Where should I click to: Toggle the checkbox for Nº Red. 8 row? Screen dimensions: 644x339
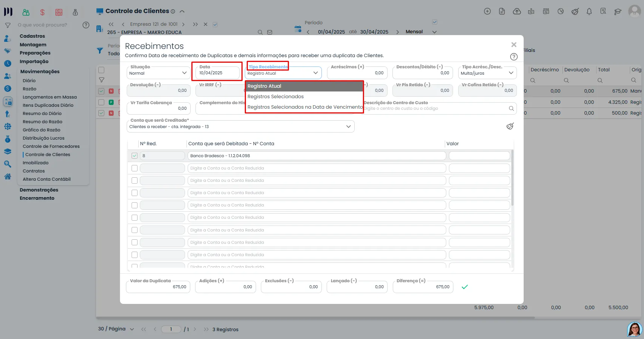tap(135, 156)
